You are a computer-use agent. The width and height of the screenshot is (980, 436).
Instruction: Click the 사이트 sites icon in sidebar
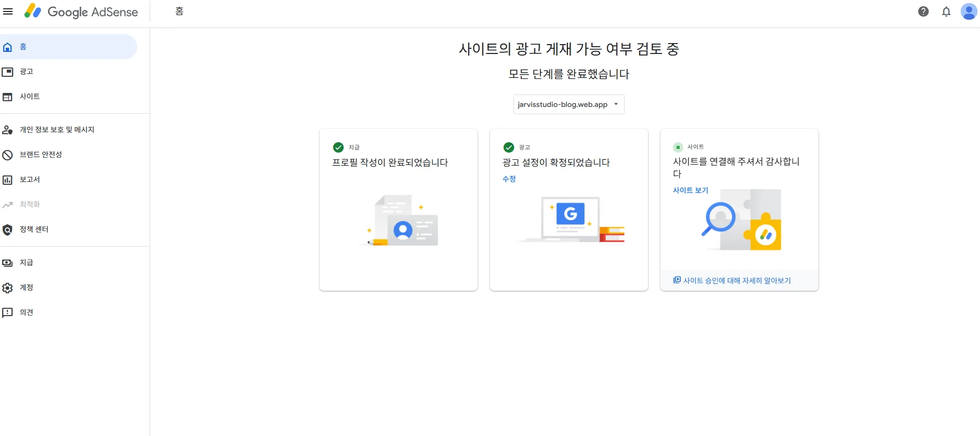(7, 97)
